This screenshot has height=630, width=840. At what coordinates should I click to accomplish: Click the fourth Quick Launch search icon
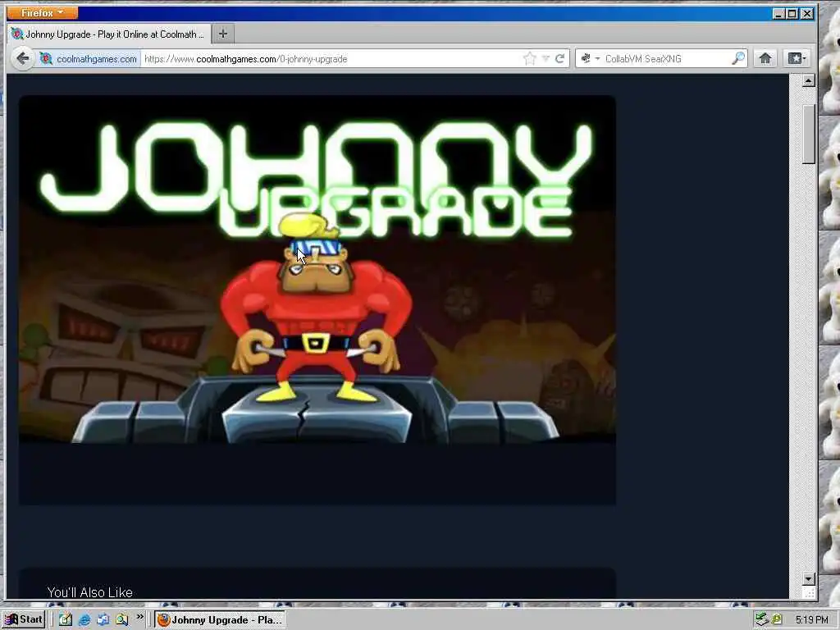tap(122, 620)
